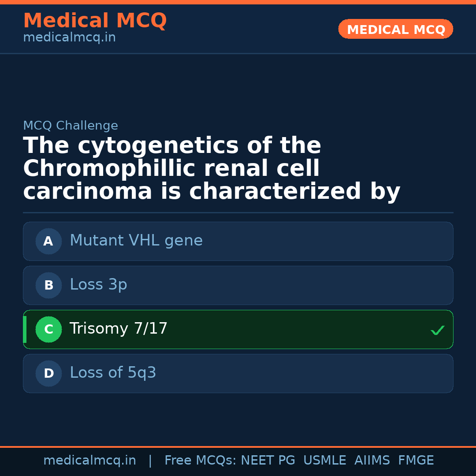Click 'Free MCQs:' text in footer

[201, 461]
